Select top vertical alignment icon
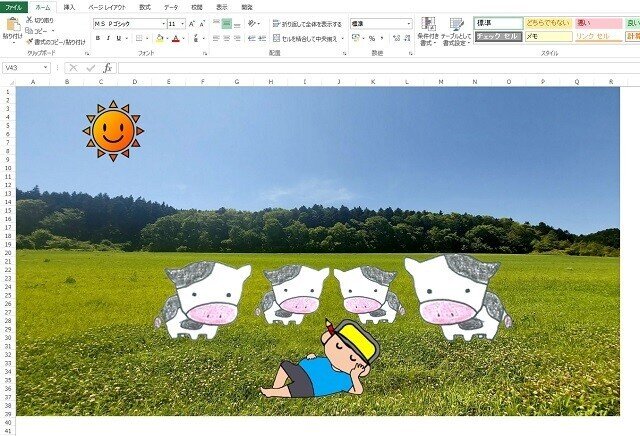 coord(216,24)
